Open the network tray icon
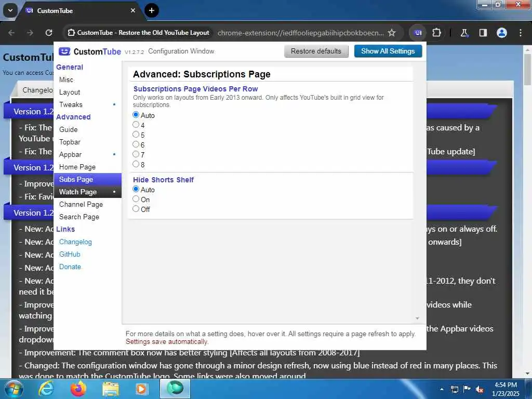532x399 pixels. (454, 389)
